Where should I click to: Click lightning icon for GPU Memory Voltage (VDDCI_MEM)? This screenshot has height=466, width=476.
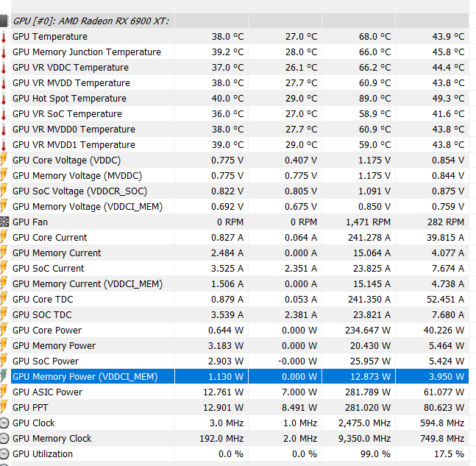4,207
